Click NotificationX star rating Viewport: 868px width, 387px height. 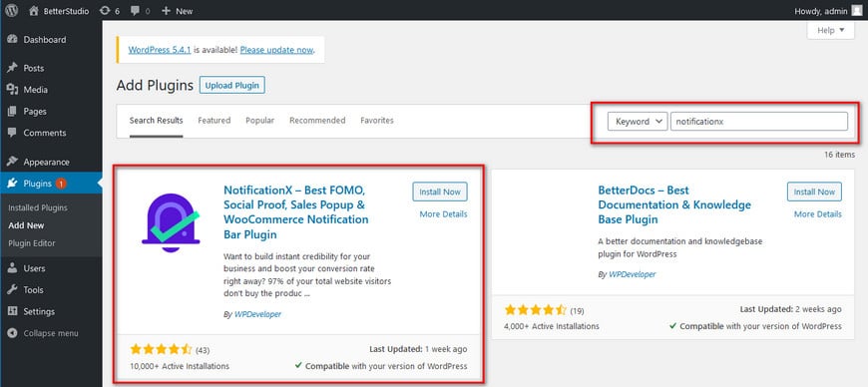(161, 349)
